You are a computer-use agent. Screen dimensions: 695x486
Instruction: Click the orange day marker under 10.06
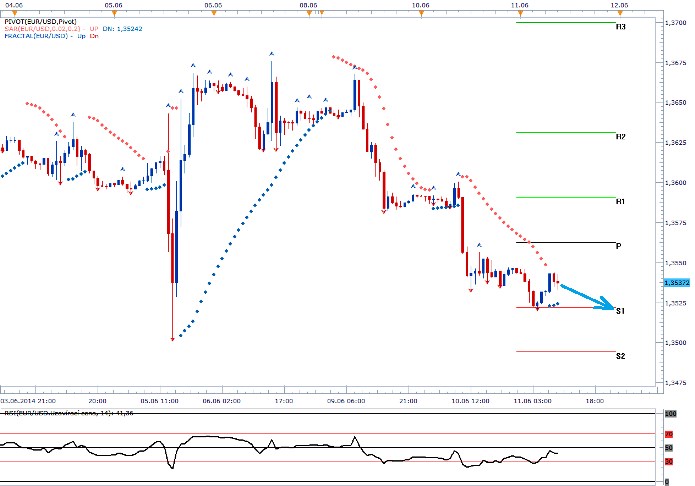(x=421, y=13)
